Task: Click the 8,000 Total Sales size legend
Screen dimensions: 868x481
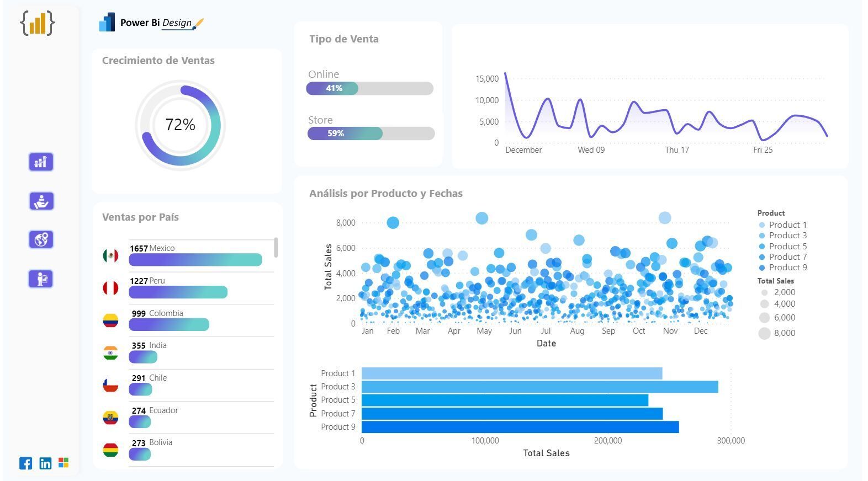Action: pos(777,333)
